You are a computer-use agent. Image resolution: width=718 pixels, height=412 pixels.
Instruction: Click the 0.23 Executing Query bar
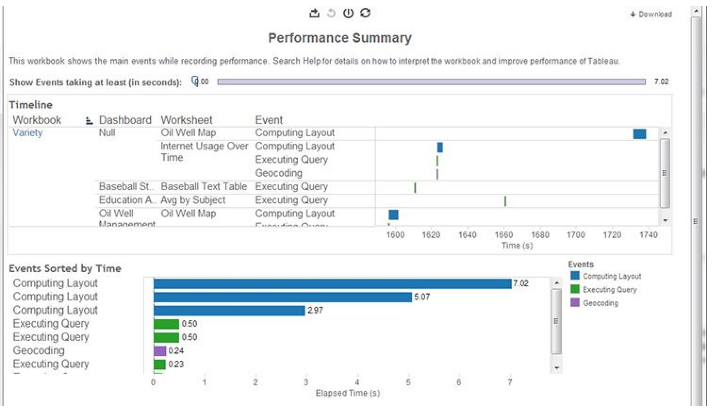pyautogui.click(x=159, y=364)
